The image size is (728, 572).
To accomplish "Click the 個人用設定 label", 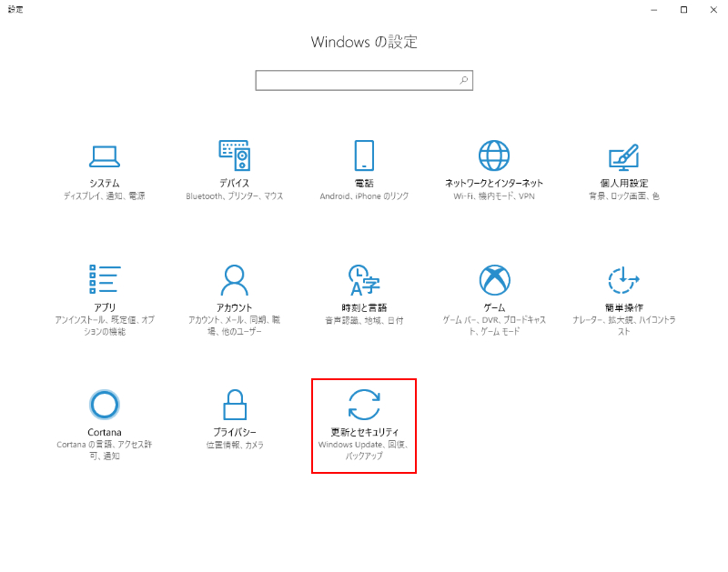I will [624, 184].
